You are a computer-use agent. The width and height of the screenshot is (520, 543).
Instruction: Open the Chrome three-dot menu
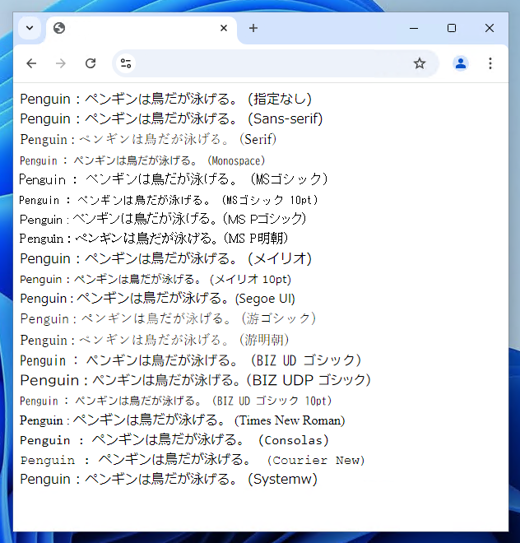[490, 63]
